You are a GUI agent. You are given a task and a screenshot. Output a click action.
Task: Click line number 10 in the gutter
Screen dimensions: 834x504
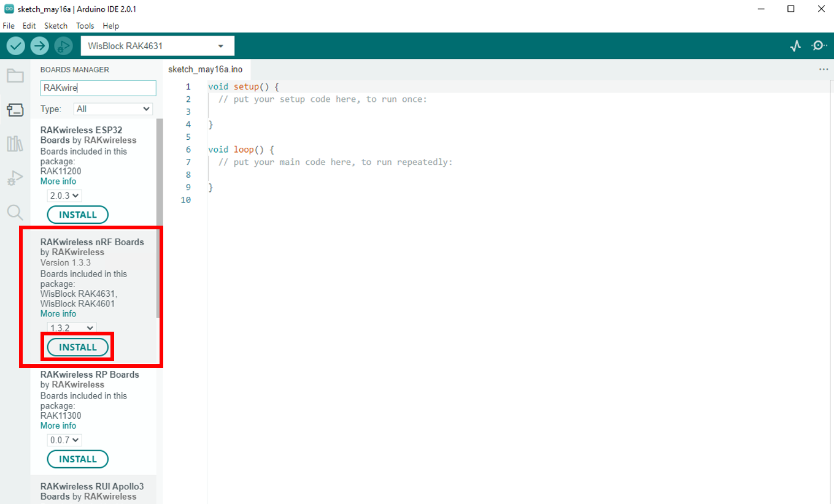coord(186,200)
